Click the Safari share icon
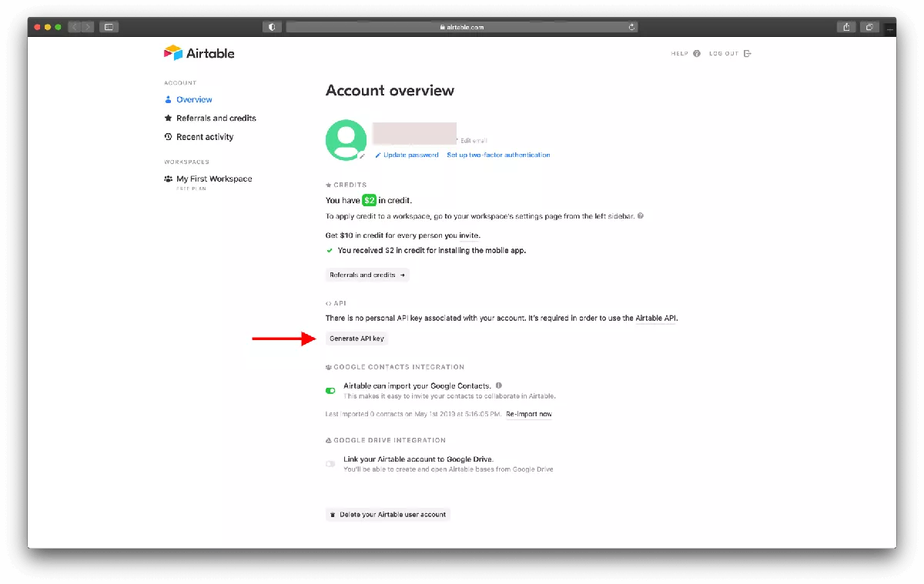This screenshot has height=584, width=924. 846,27
